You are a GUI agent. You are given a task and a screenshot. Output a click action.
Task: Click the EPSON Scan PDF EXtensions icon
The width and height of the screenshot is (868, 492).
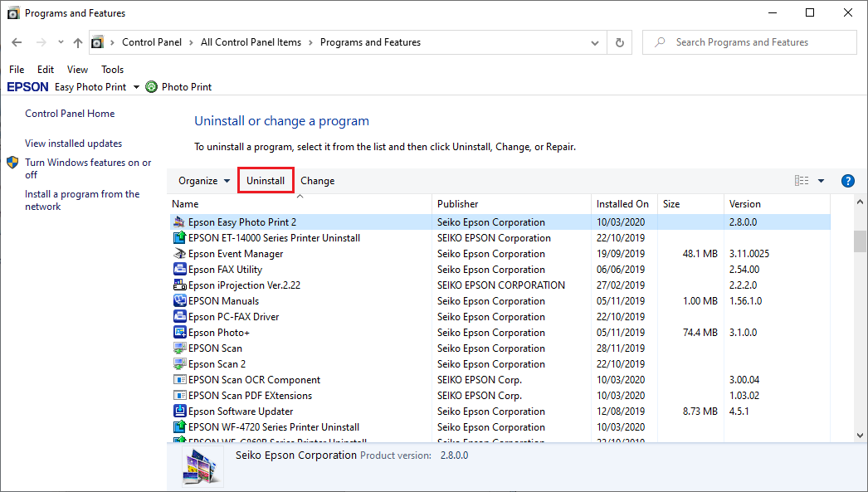click(x=178, y=396)
